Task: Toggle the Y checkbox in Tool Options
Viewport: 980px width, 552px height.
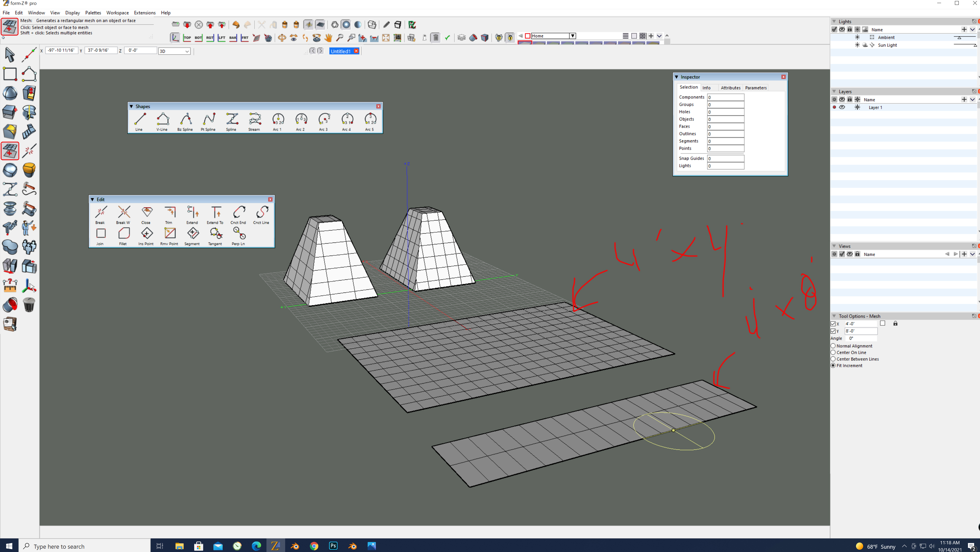Action: point(833,331)
